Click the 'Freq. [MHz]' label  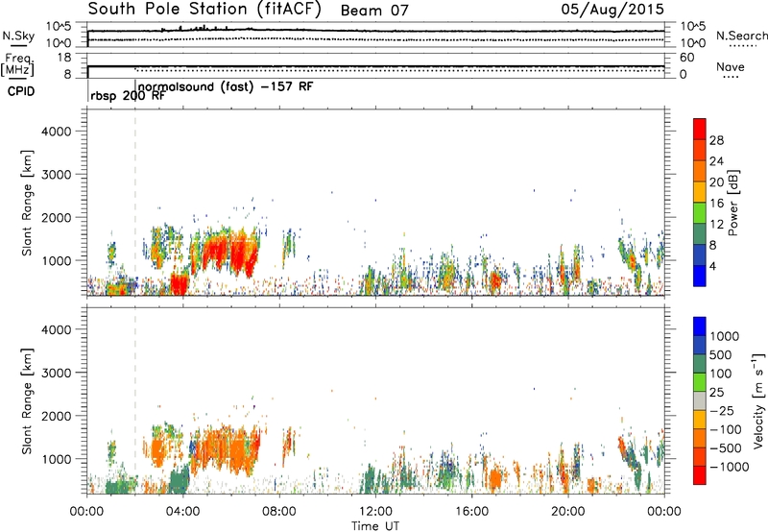tap(17, 65)
